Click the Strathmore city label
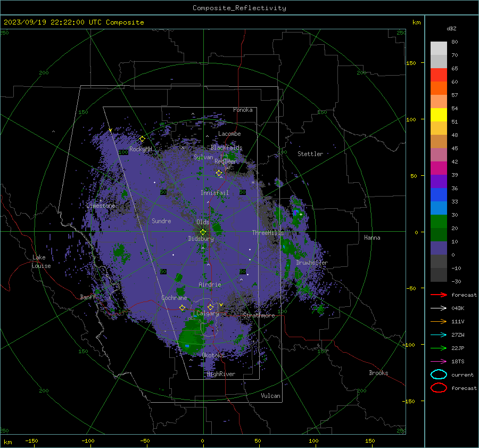 pyautogui.click(x=259, y=315)
